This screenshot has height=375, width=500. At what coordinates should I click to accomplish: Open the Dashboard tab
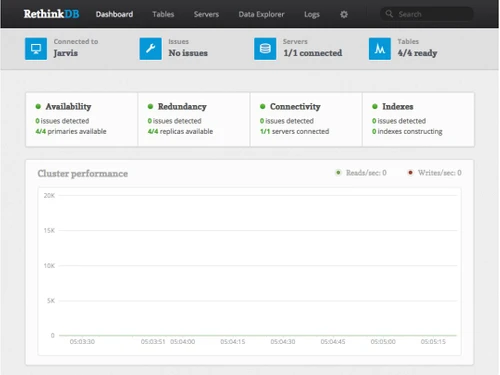114,14
